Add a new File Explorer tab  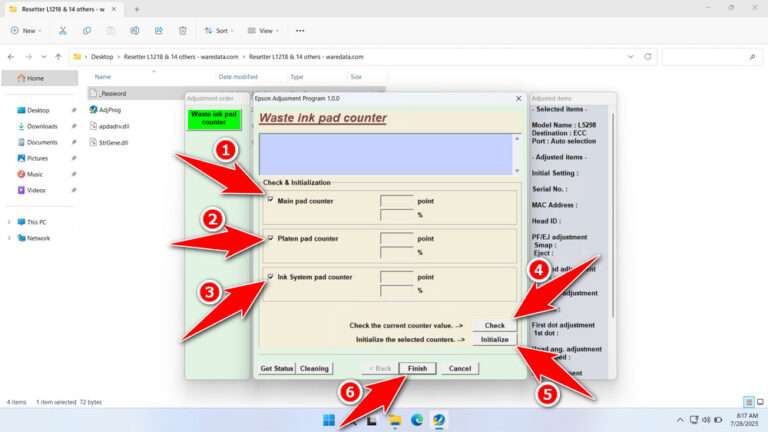[x=136, y=9]
